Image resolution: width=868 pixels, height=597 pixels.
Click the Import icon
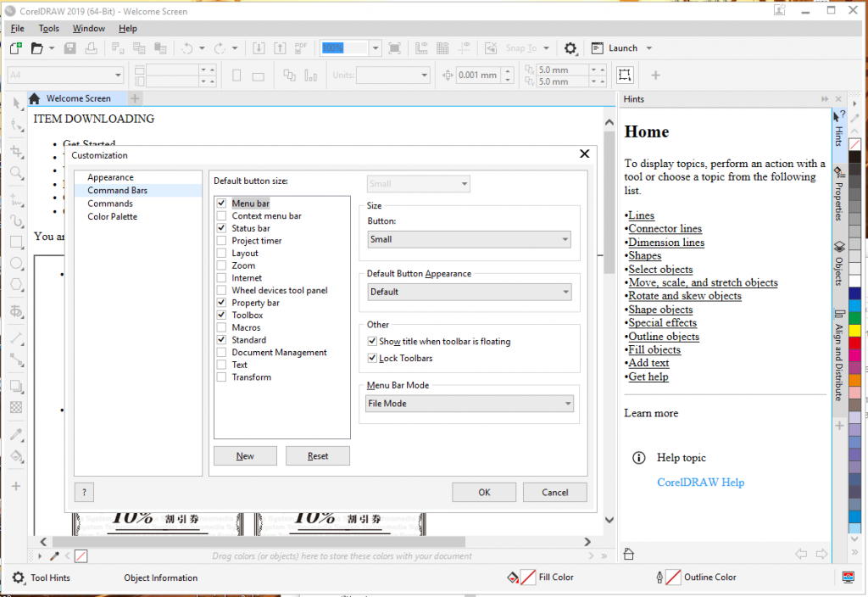click(259, 48)
